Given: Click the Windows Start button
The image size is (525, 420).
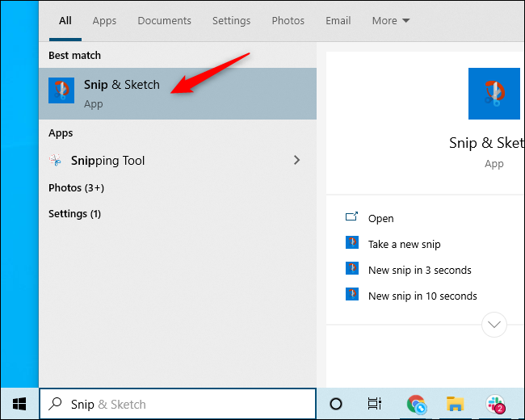Looking at the screenshot, I should tap(19, 404).
